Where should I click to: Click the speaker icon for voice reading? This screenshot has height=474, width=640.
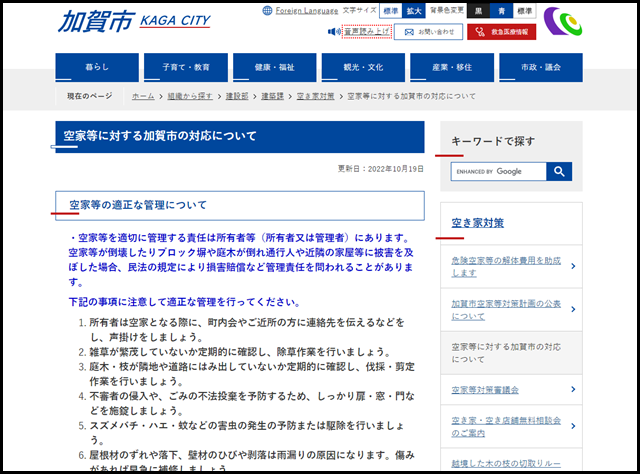click(334, 31)
